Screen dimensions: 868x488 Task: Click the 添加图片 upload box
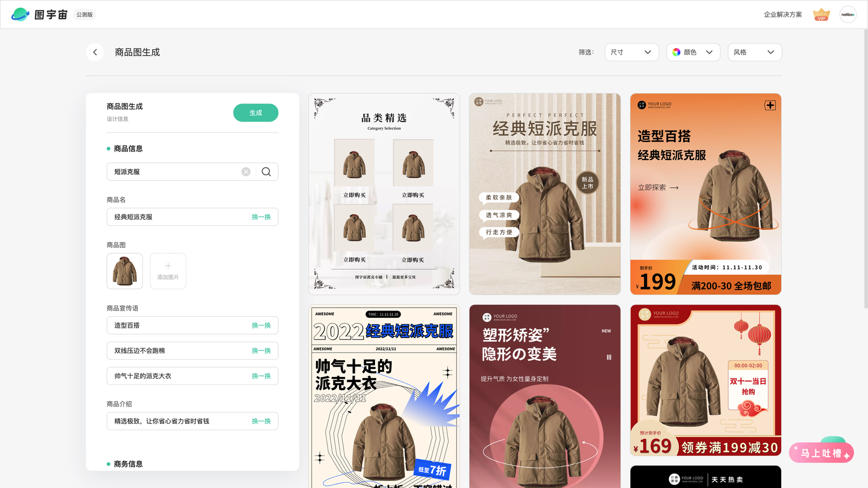pyautogui.click(x=168, y=271)
